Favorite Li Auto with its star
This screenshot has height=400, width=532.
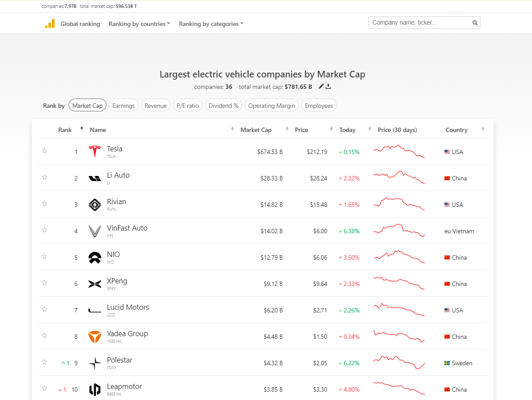point(44,177)
